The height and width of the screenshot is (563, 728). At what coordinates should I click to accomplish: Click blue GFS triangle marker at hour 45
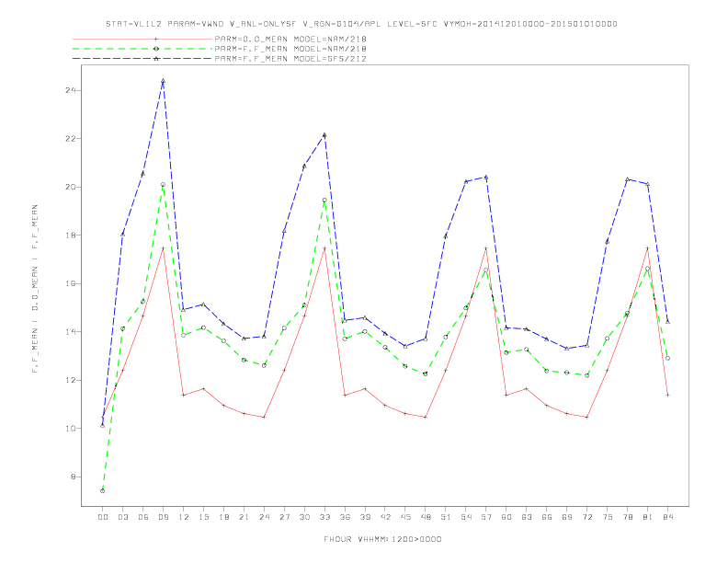[x=405, y=346]
